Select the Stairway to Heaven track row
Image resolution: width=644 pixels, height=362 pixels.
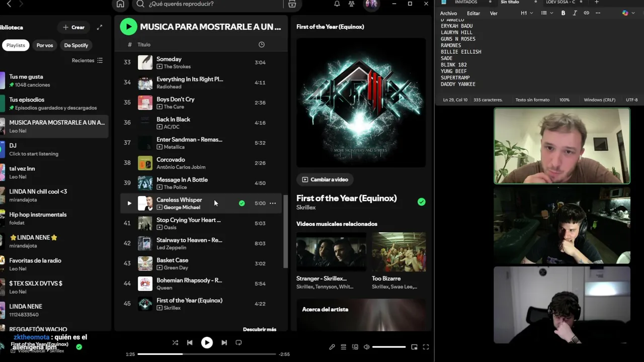pos(201,243)
